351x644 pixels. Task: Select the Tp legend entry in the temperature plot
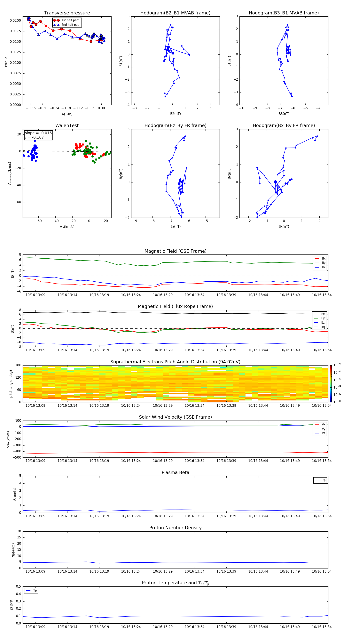(31, 591)
